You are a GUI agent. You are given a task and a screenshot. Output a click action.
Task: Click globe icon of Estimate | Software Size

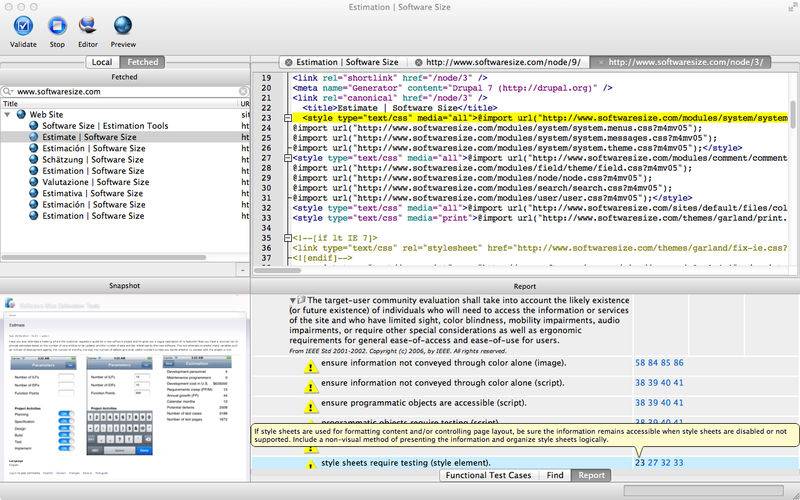click(x=34, y=137)
